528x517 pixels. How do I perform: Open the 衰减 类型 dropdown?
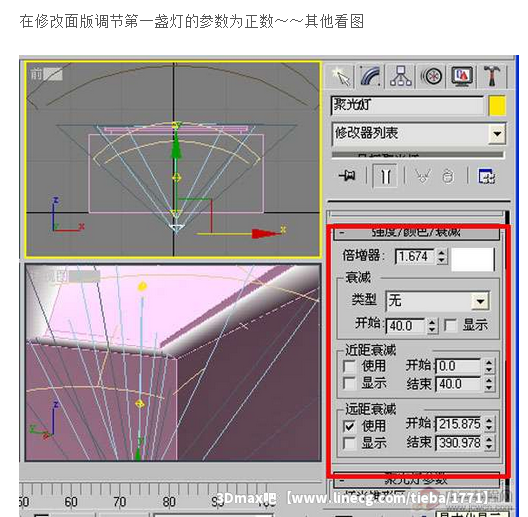click(438, 301)
